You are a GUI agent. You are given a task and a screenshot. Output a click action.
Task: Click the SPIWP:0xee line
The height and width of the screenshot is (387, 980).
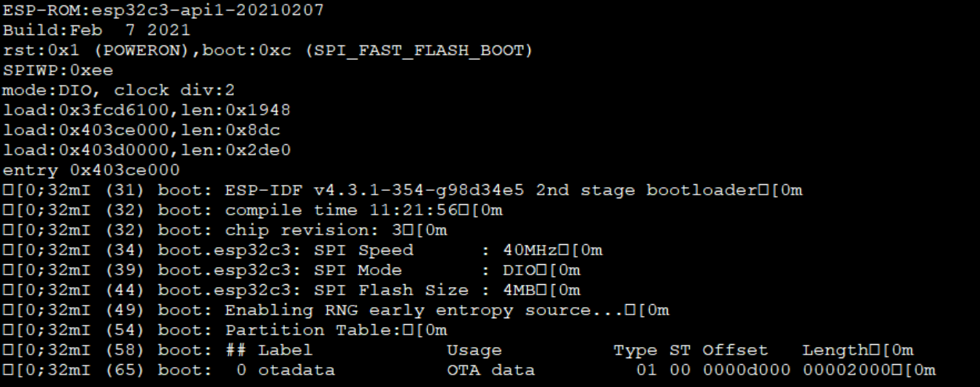[58, 71]
